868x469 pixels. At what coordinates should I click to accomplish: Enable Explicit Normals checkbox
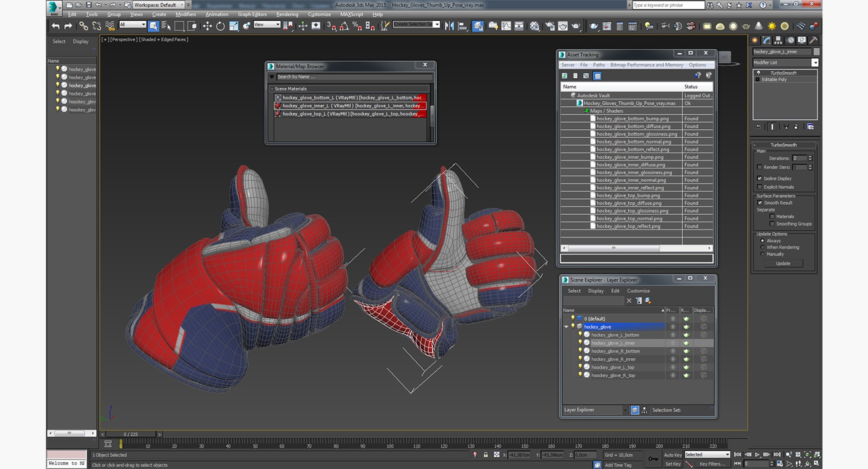(760, 187)
